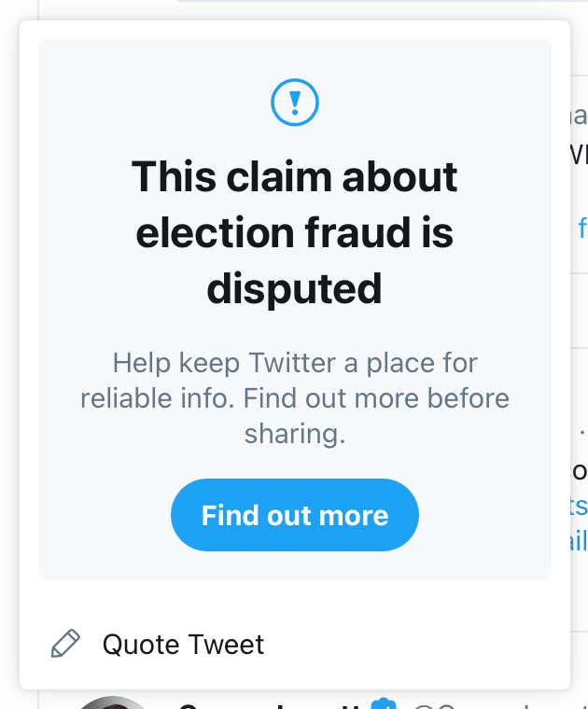
Task: Open the profile avatar below the popup
Action: [x=112, y=703]
